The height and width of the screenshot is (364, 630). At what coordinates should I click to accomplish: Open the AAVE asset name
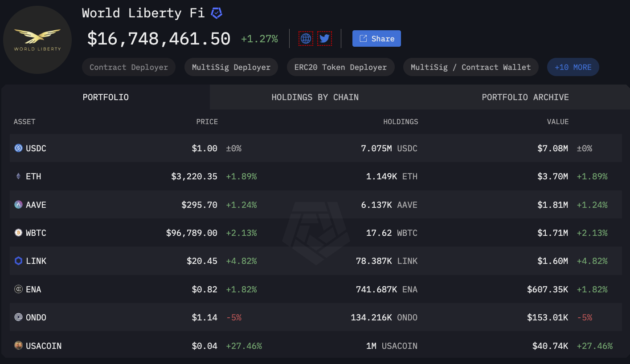(x=36, y=205)
